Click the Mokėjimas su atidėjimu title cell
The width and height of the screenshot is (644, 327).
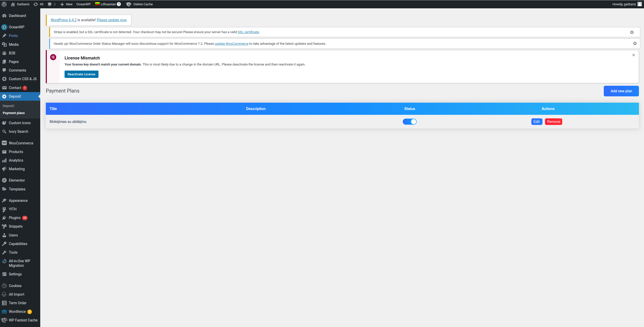coord(68,122)
